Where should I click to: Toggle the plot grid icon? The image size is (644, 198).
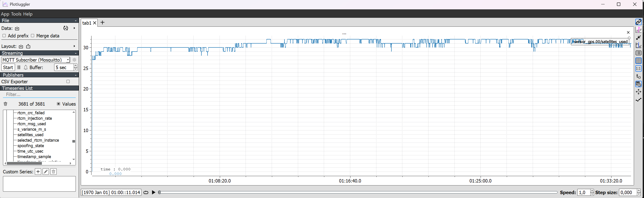click(638, 61)
